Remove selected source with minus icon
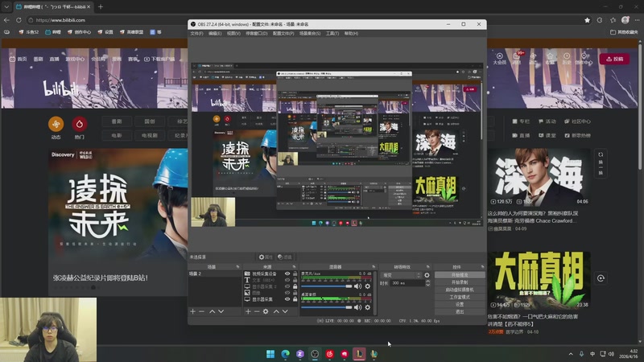This screenshot has width=644, height=362. click(x=257, y=311)
